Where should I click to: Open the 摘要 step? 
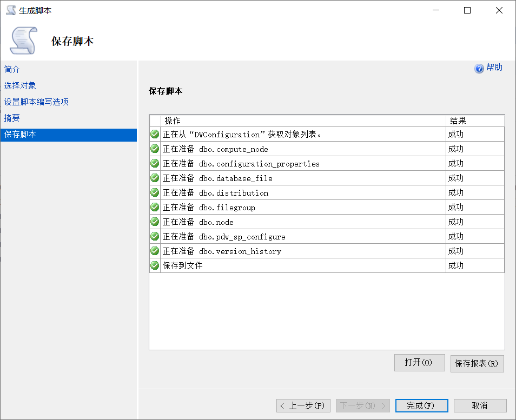tap(12, 118)
